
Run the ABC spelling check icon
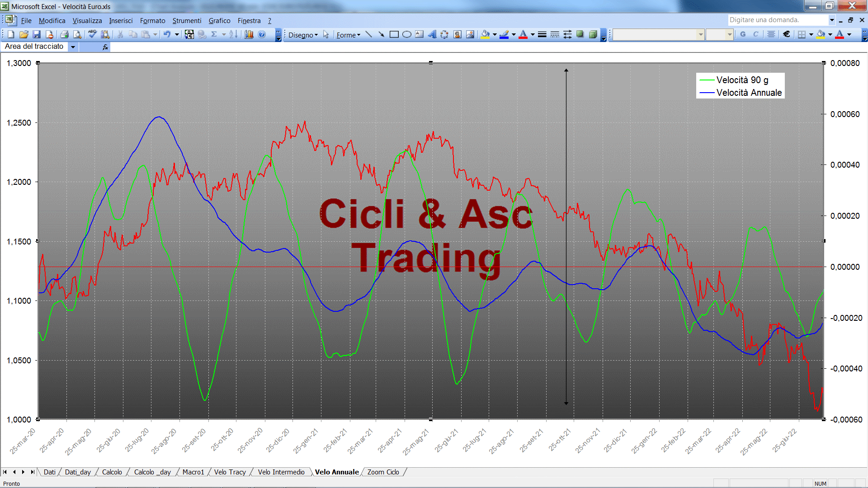point(92,34)
